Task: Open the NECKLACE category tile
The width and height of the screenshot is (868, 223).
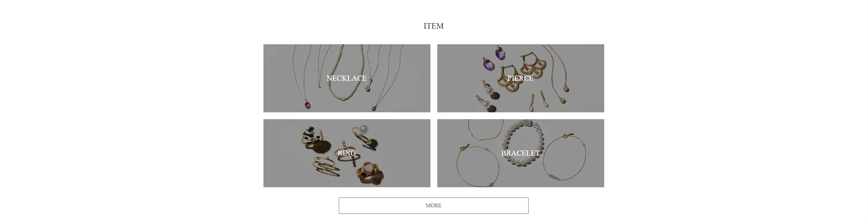Action: click(347, 78)
